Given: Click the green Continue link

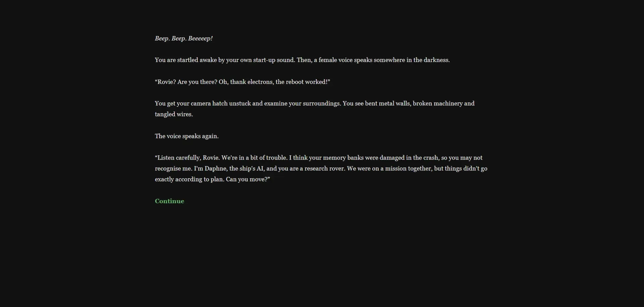Looking at the screenshot, I should (169, 201).
